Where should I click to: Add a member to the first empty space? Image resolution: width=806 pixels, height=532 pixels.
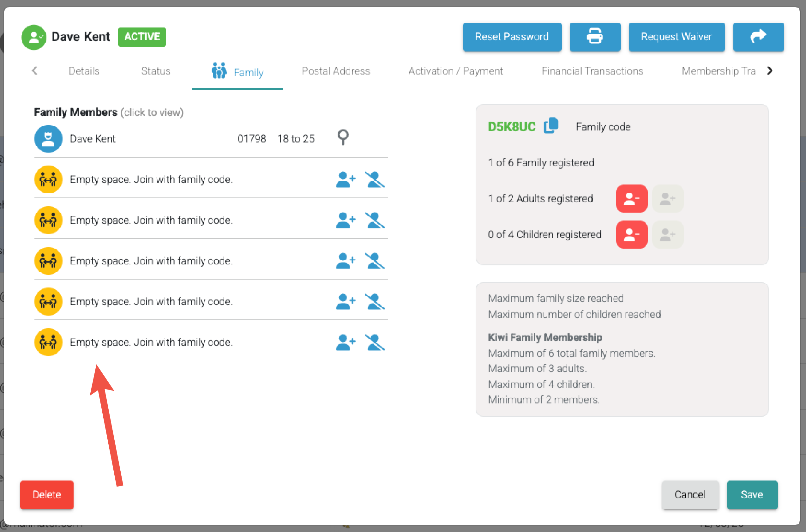tap(345, 179)
